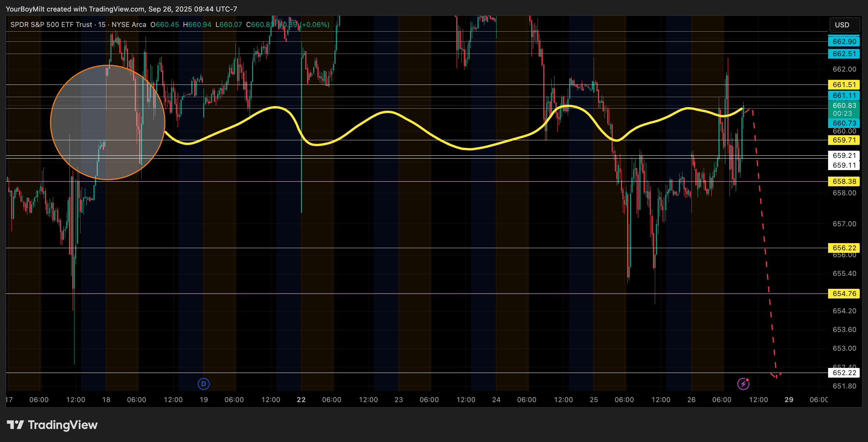Screen dimensions: 868x442
Task: Click the blue D dividend marker icon
Action: (204, 384)
